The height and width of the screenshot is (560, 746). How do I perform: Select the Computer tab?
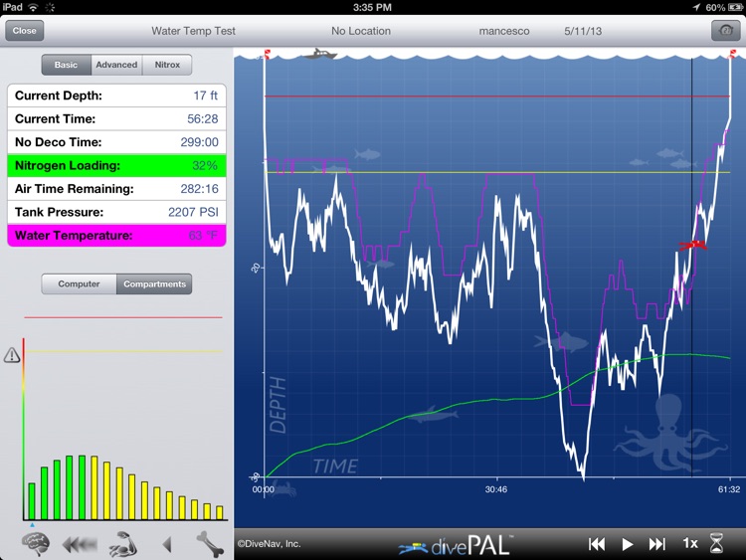coord(79,284)
